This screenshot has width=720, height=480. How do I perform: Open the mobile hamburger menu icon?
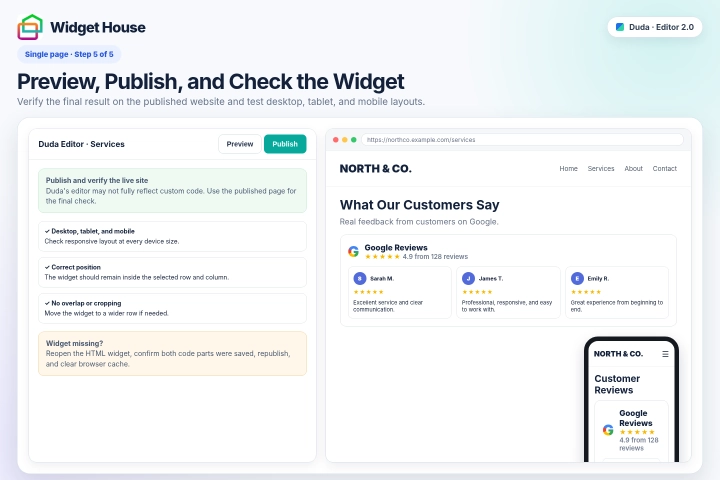pos(665,354)
